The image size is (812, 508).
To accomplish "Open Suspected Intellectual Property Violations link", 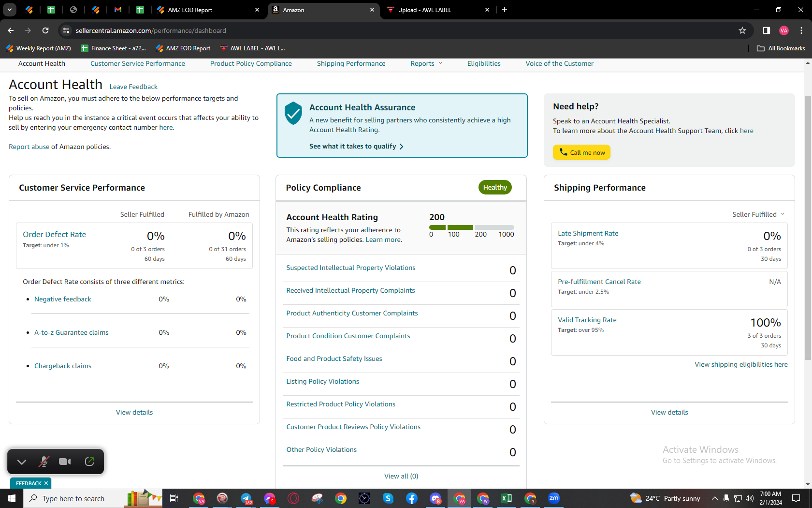I will pyautogui.click(x=351, y=268).
